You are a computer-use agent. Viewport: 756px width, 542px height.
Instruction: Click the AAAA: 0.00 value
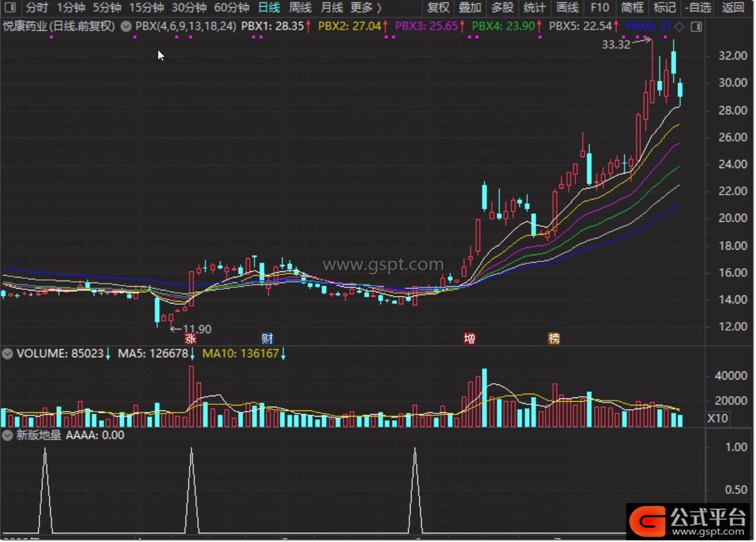[x=95, y=435]
